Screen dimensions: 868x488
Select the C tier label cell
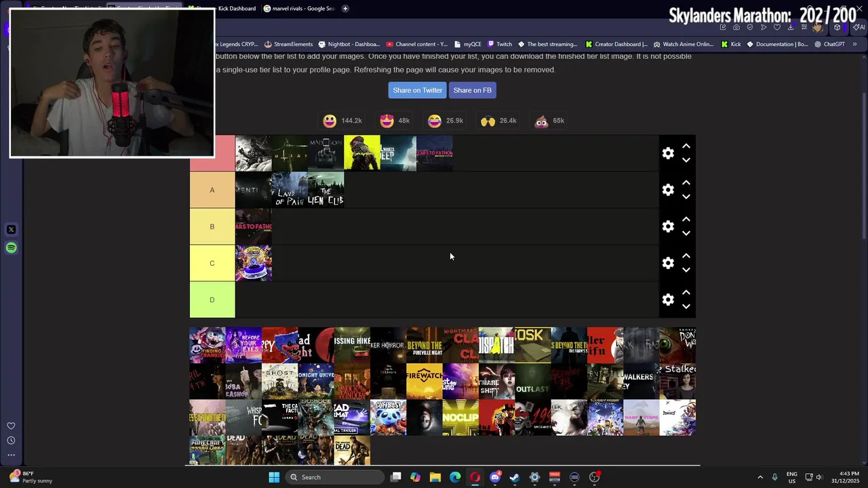click(212, 263)
